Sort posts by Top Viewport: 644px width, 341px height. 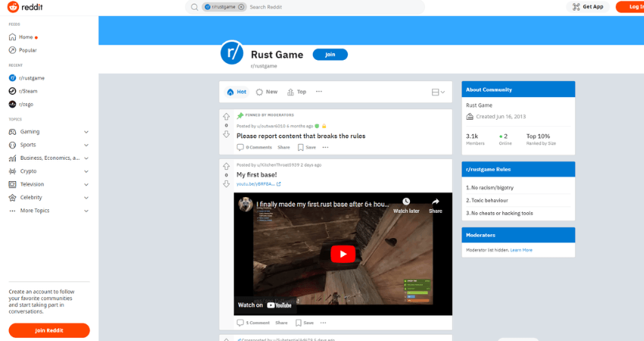pos(296,92)
